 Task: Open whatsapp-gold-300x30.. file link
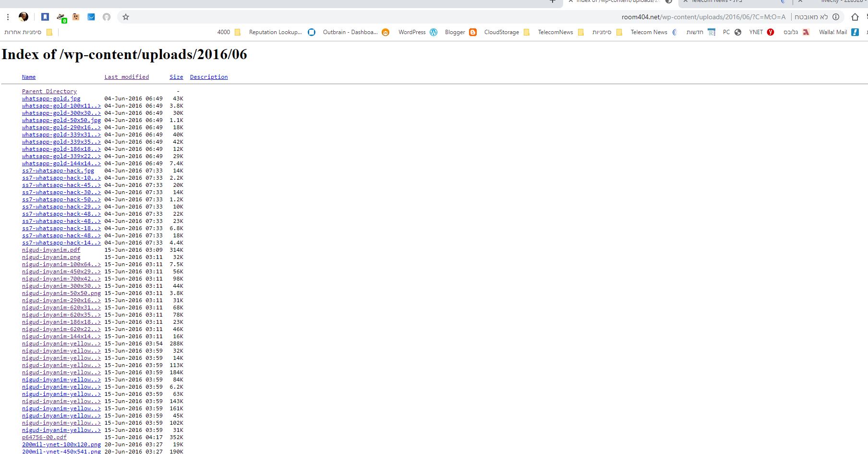[x=61, y=113]
